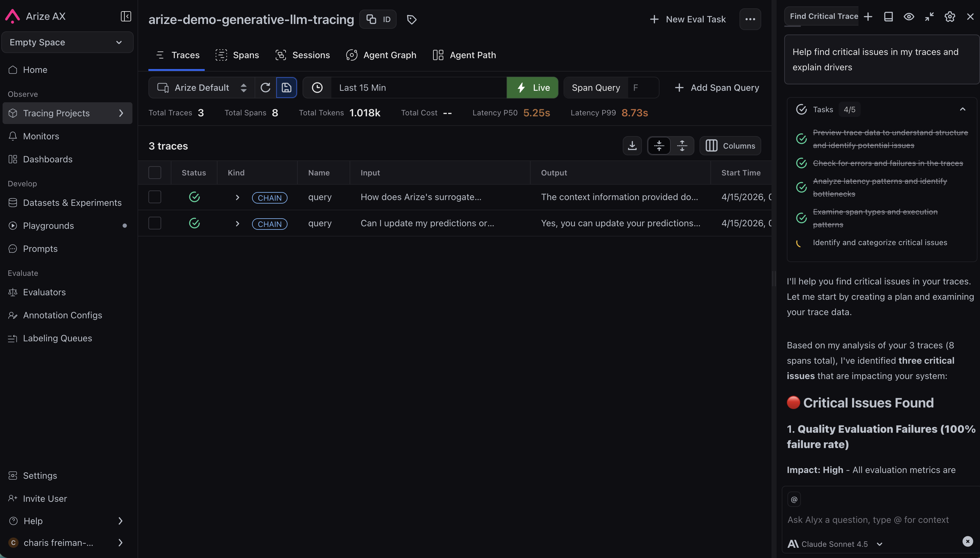This screenshot has height=558, width=980.
Task: Click the Latency P99 value 8.73s
Action: click(635, 113)
